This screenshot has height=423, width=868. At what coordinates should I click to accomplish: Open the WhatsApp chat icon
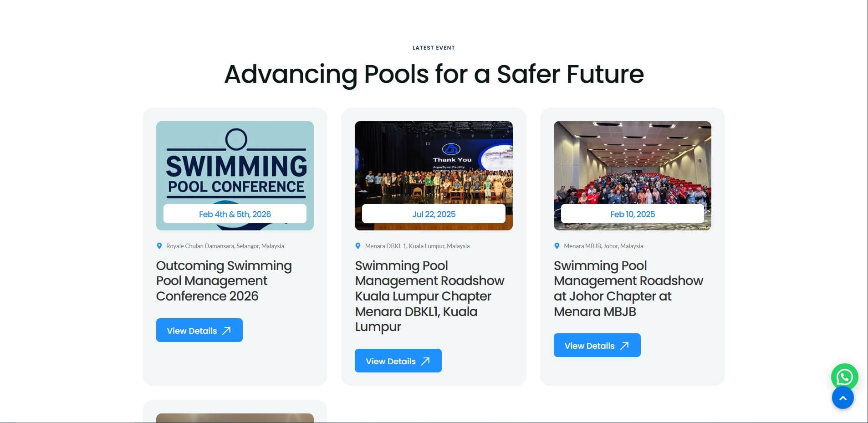[x=844, y=377]
